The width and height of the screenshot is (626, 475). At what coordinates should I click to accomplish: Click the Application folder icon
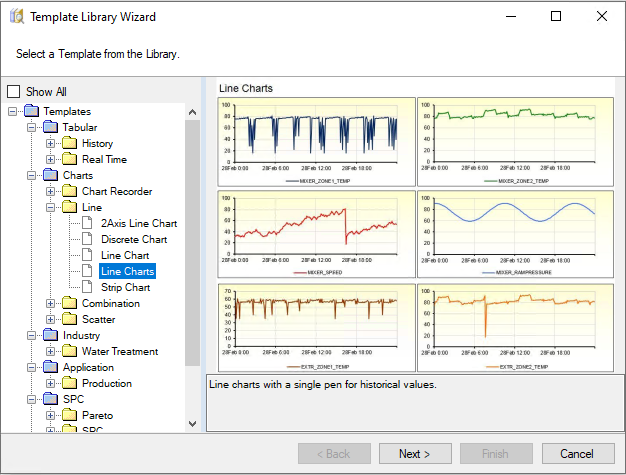pos(50,366)
